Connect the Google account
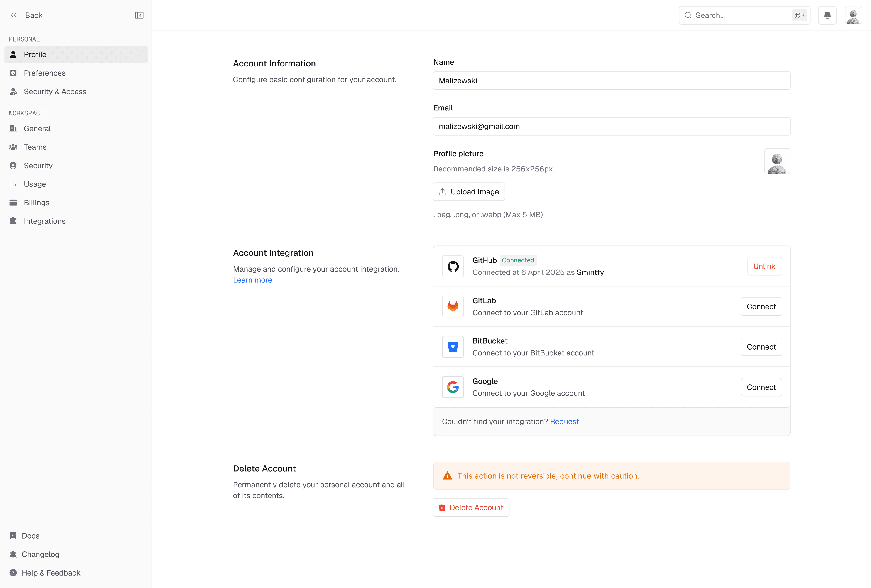Screen dimensions: 871x588 761,387
